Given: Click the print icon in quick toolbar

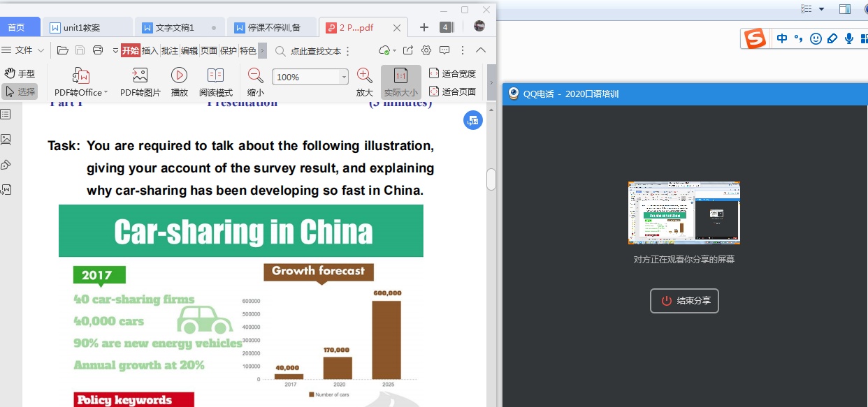Looking at the screenshot, I should [98, 50].
